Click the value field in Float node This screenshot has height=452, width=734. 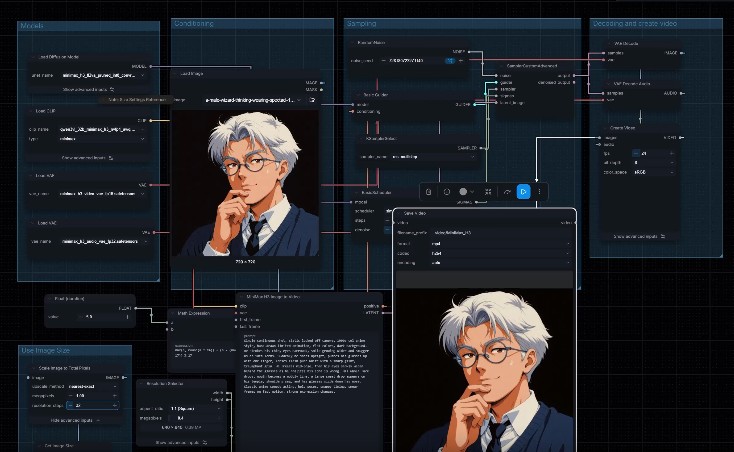[x=104, y=317]
